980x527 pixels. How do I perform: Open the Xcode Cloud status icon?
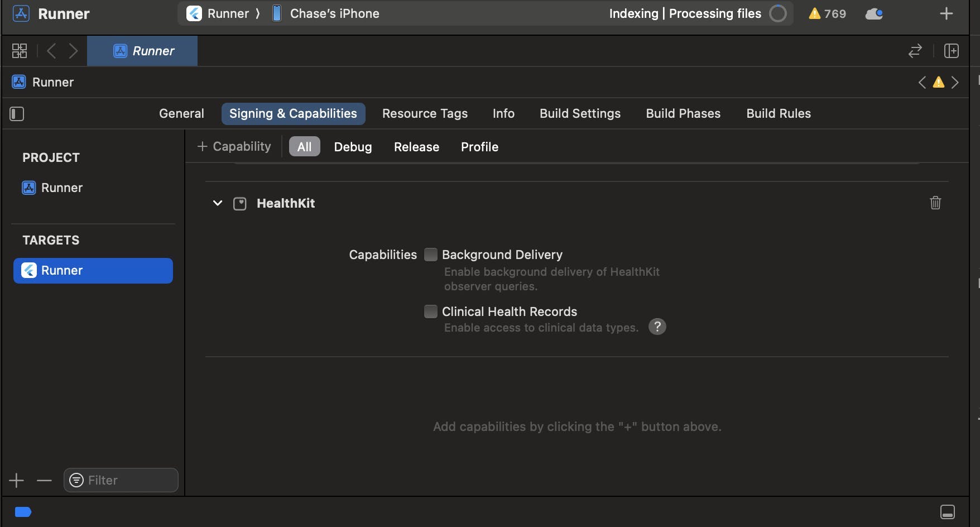(874, 13)
